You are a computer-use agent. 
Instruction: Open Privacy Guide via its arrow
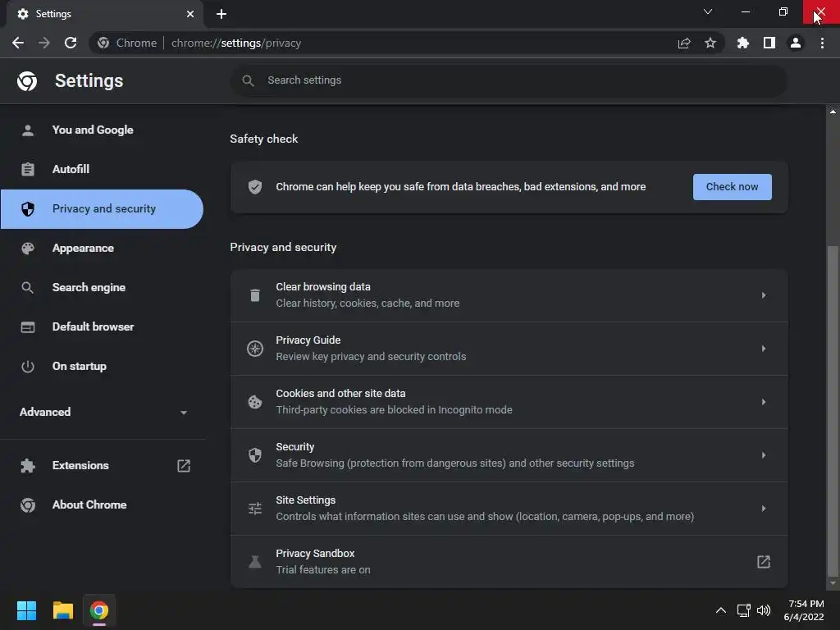coord(764,349)
